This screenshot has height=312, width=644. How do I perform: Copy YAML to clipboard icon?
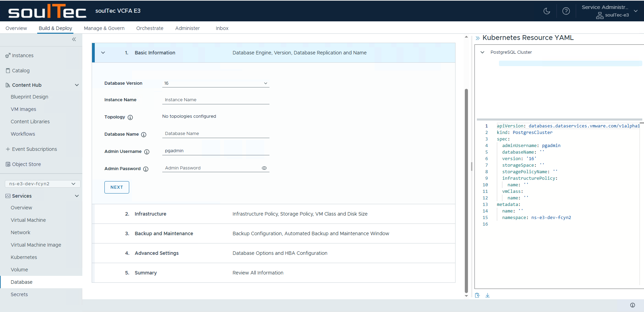(477, 295)
